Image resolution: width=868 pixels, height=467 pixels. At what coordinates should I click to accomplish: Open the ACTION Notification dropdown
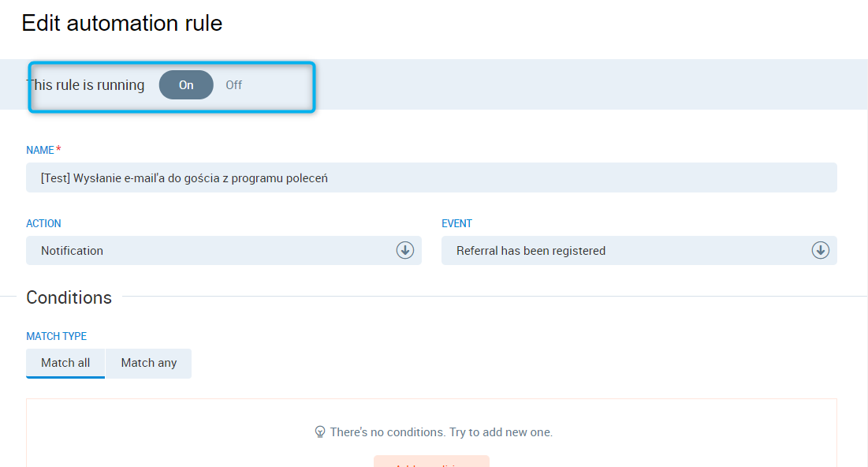[213, 251]
